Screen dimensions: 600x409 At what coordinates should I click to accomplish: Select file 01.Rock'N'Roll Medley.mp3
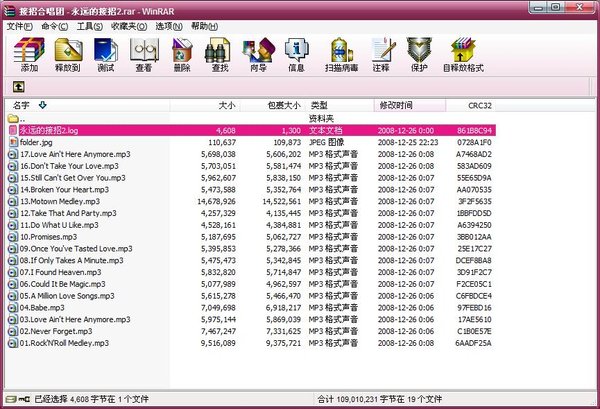pyautogui.click(x=64, y=343)
